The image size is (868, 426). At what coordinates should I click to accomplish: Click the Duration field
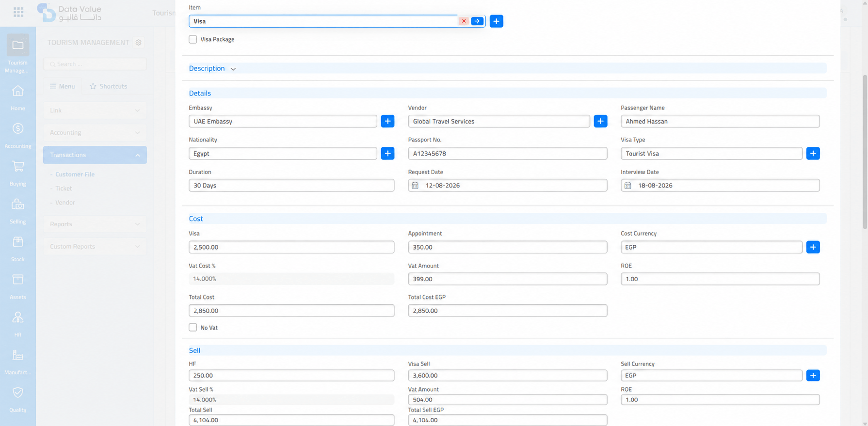(291, 186)
